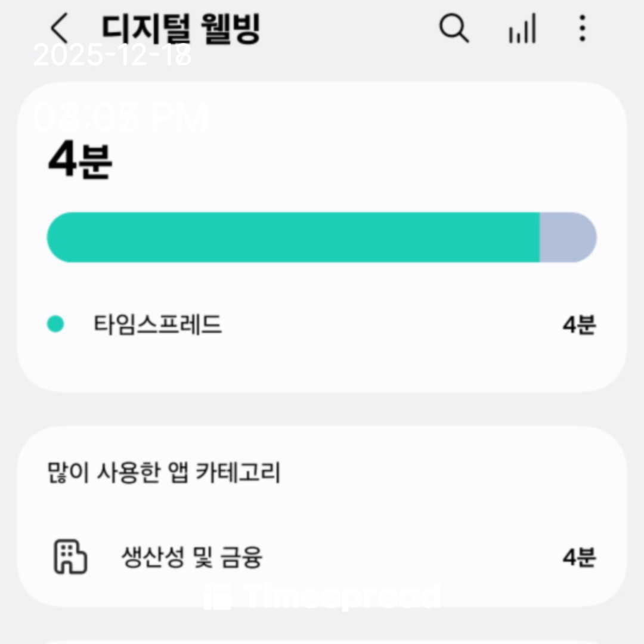The height and width of the screenshot is (644, 644).
Task: Tap the gray-blue end segment of the usage bar
Action: tap(568, 237)
